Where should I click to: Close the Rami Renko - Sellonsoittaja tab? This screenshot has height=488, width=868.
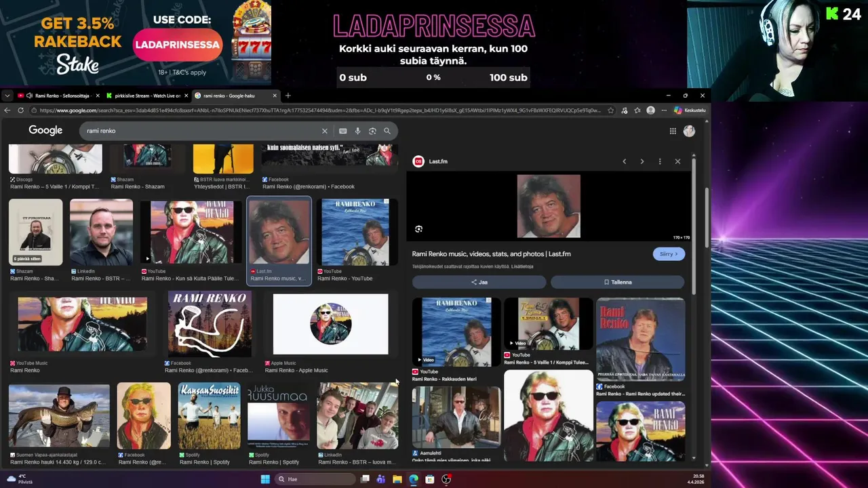click(98, 96)
